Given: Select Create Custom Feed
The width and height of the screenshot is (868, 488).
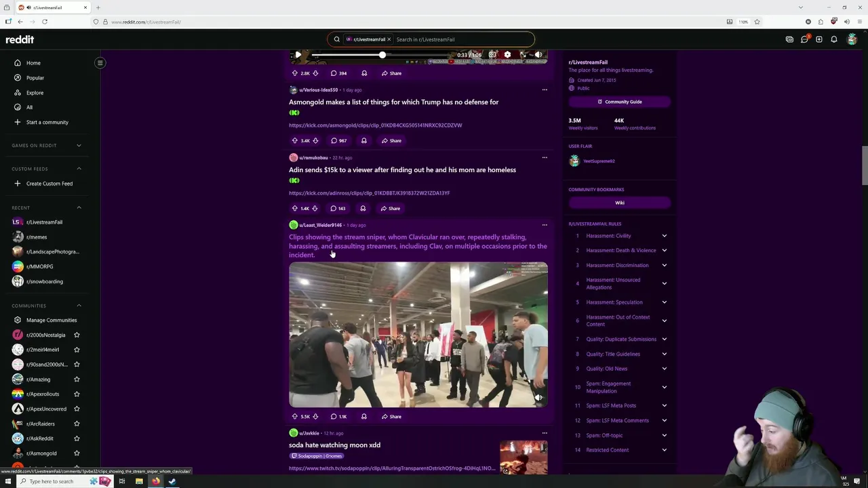Looking at the screenshot, I should point(50,184).
